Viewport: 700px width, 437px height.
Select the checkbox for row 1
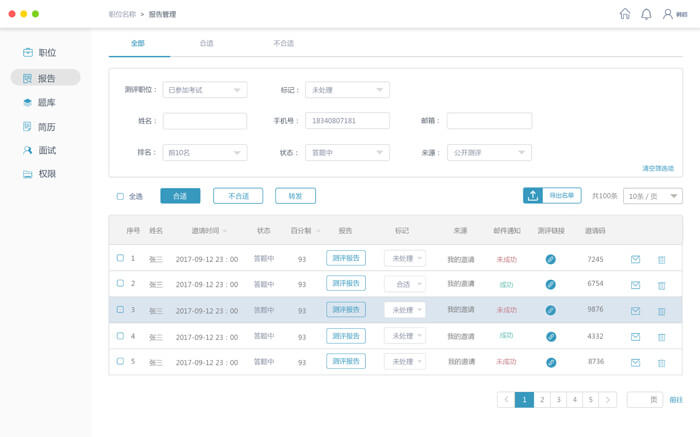pos(120,258)
